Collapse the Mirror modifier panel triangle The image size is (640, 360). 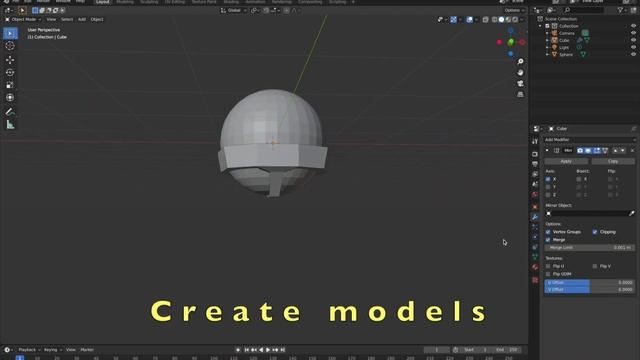click(547, 151)
